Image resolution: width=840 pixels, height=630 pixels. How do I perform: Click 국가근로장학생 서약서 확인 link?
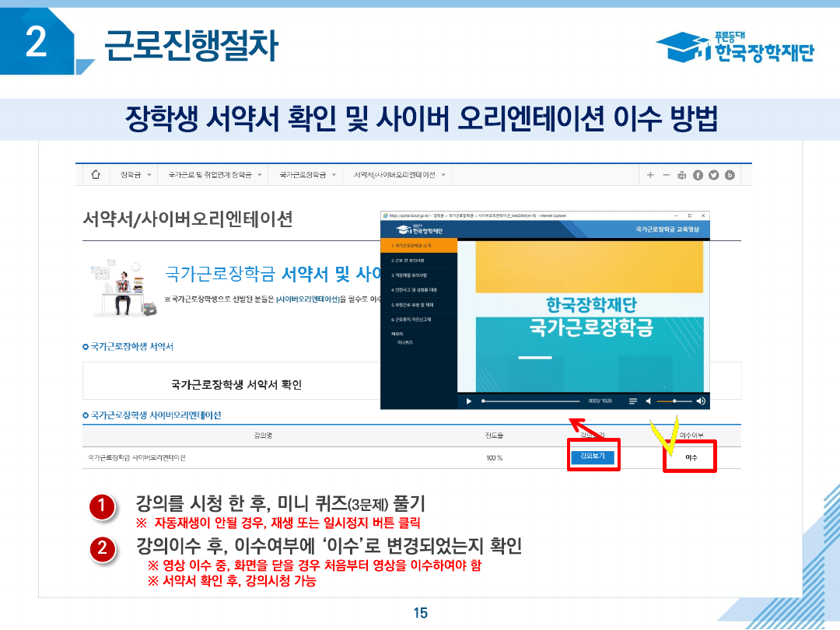(236, 384)
